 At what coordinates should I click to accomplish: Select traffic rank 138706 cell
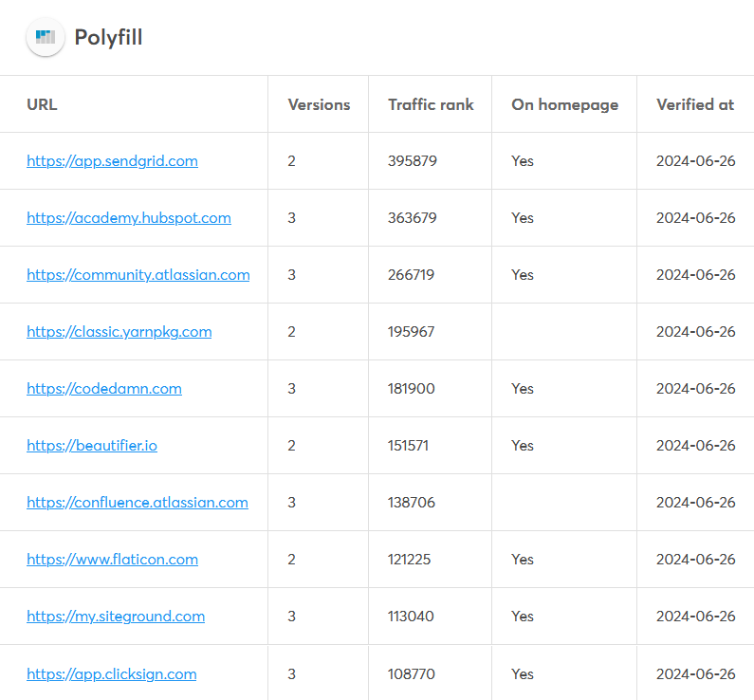[x=412, y=503]
